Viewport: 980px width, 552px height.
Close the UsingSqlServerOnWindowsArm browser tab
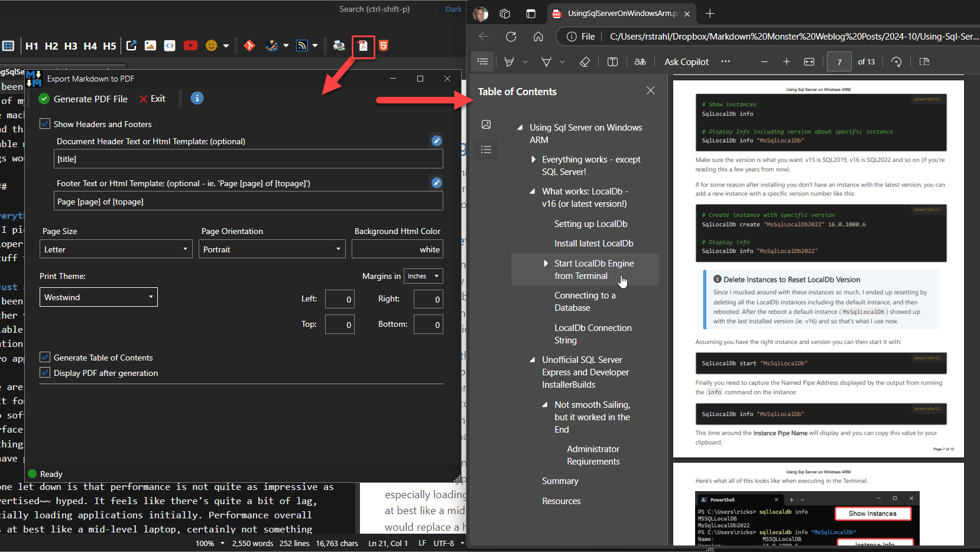click(x=687, y=14)
